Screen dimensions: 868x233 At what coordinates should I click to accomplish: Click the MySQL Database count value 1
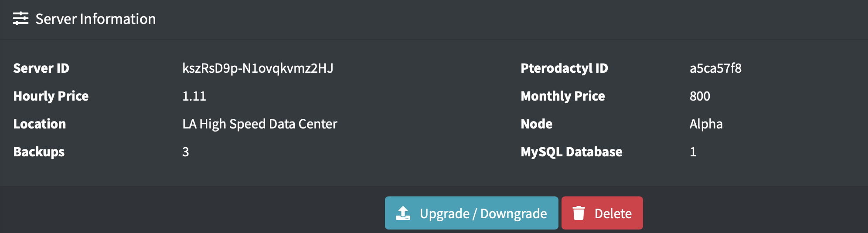tap(693, 152)
